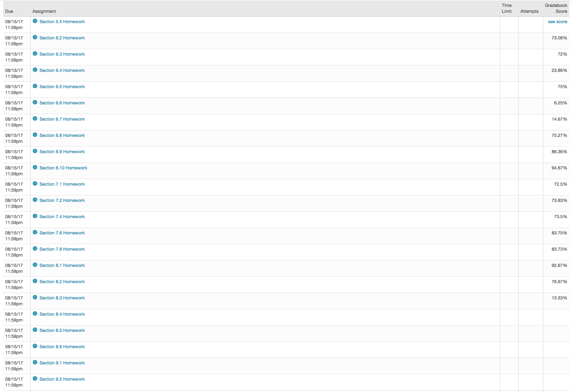Click the Attempts column header
Viewport: 572px width, 392px height.
[529, 11]
